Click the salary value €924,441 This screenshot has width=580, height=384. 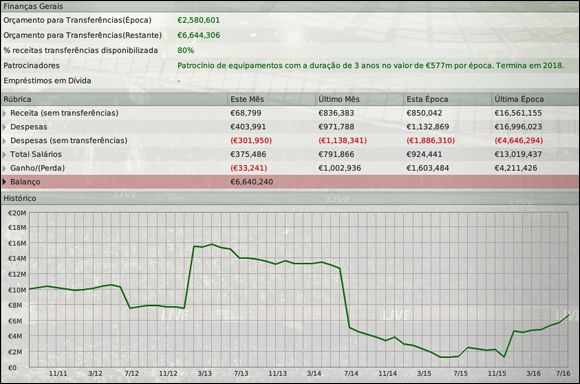[x=424, y=154]
